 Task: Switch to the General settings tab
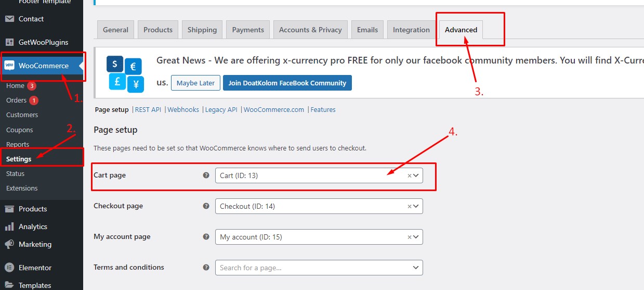point(115,30)
